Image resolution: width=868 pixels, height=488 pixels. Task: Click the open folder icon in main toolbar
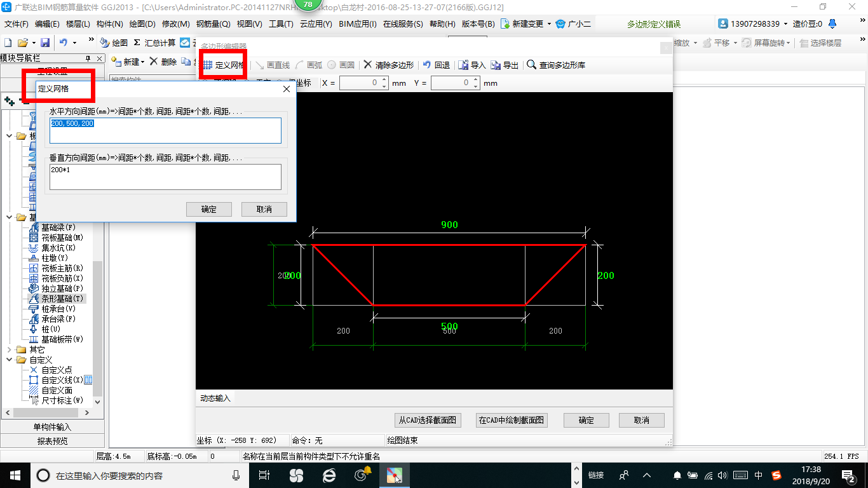[x=22, y=43]
